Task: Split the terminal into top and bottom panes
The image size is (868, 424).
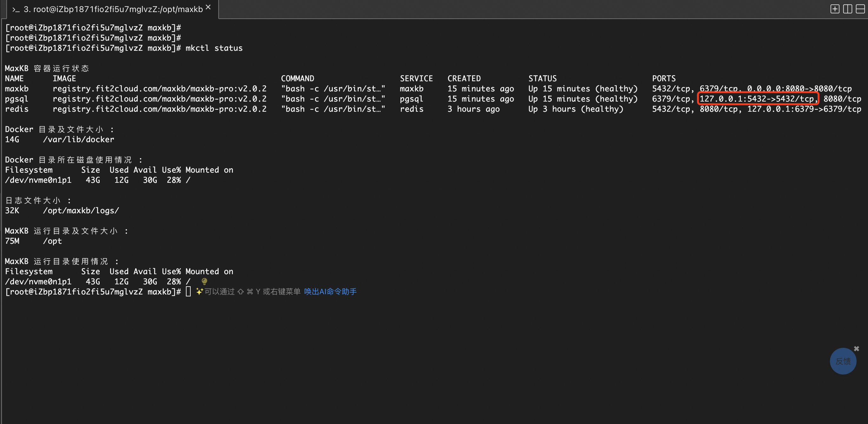Action: 860,9
